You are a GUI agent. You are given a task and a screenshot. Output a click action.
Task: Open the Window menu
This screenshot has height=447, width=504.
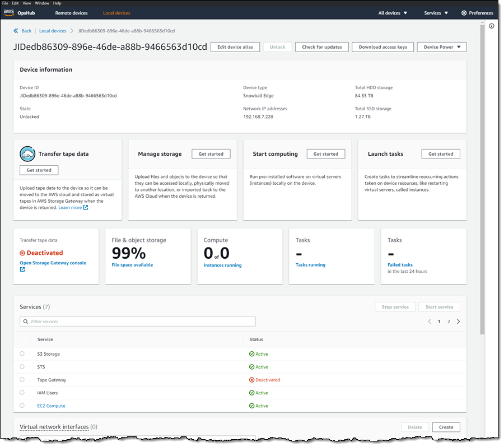42,3
